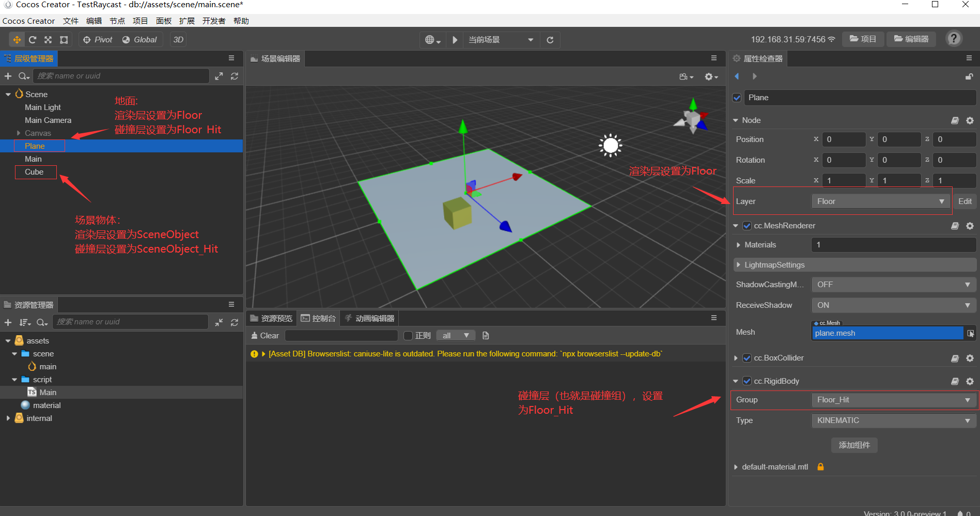
Task: Toggle the 3D view mode button
Action: click(x=178, y=40)
